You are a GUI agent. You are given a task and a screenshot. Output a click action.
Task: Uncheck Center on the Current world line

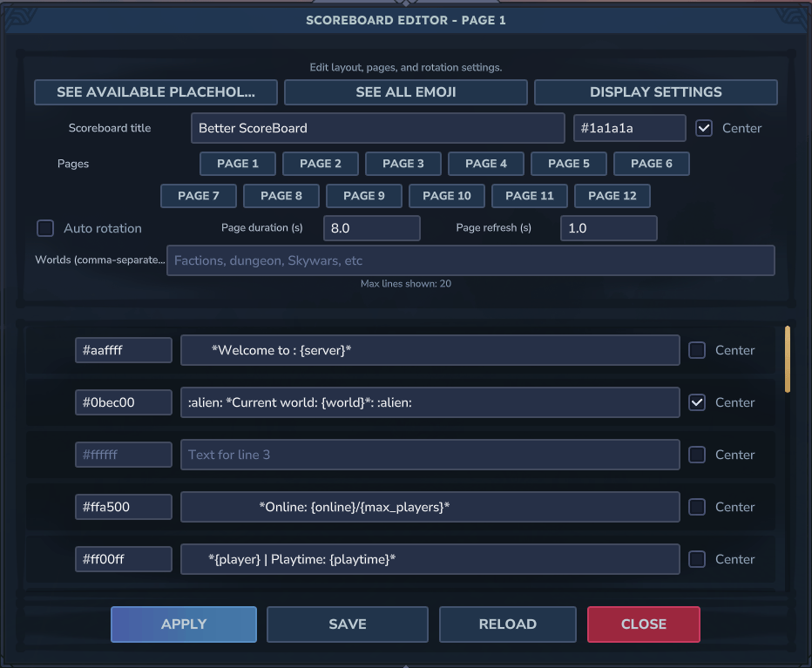click(697, 402)
